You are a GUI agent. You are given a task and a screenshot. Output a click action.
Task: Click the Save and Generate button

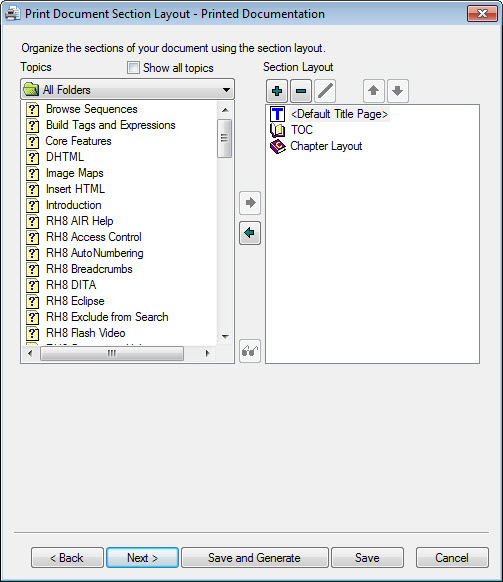255,558
